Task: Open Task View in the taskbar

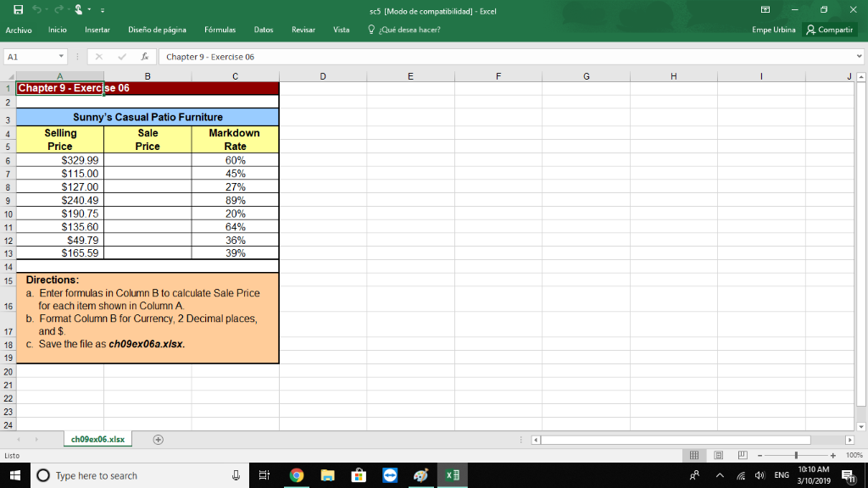Action: pyautogui.click(x=264, y=475)
